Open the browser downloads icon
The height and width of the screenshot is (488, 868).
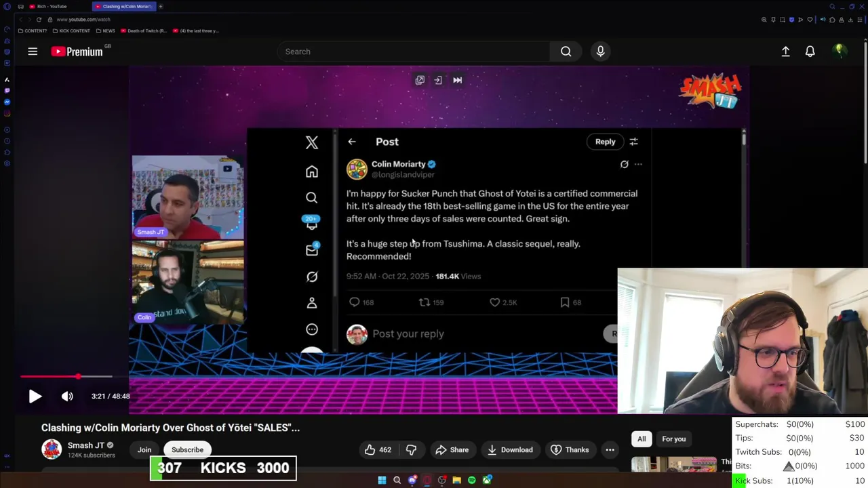point(850,20)
